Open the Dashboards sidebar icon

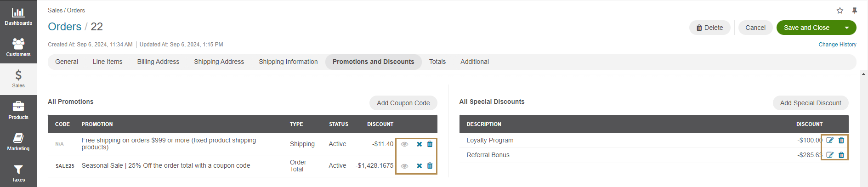coord(18,16)
